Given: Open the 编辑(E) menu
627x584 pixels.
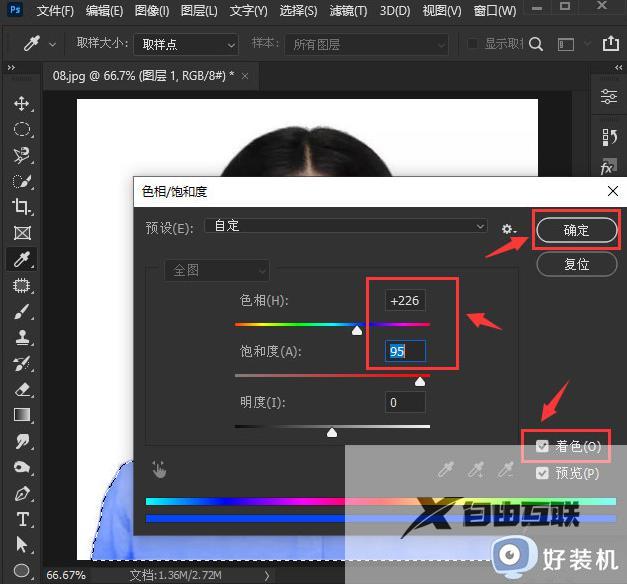Looking at the screenshot, I should tap(104, 10).
